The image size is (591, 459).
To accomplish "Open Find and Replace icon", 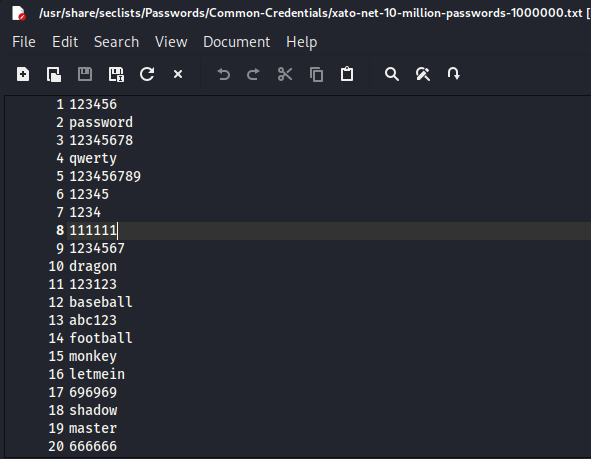I will [x=423, y=74].
